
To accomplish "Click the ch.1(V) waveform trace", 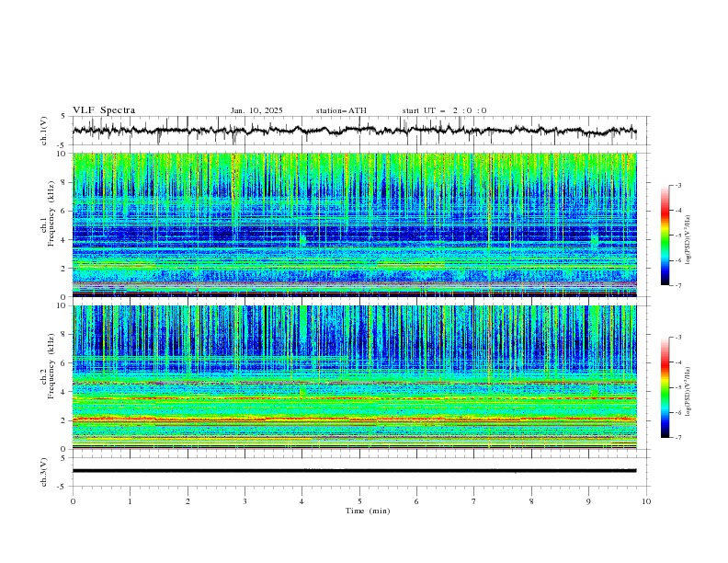I will 354,131.
